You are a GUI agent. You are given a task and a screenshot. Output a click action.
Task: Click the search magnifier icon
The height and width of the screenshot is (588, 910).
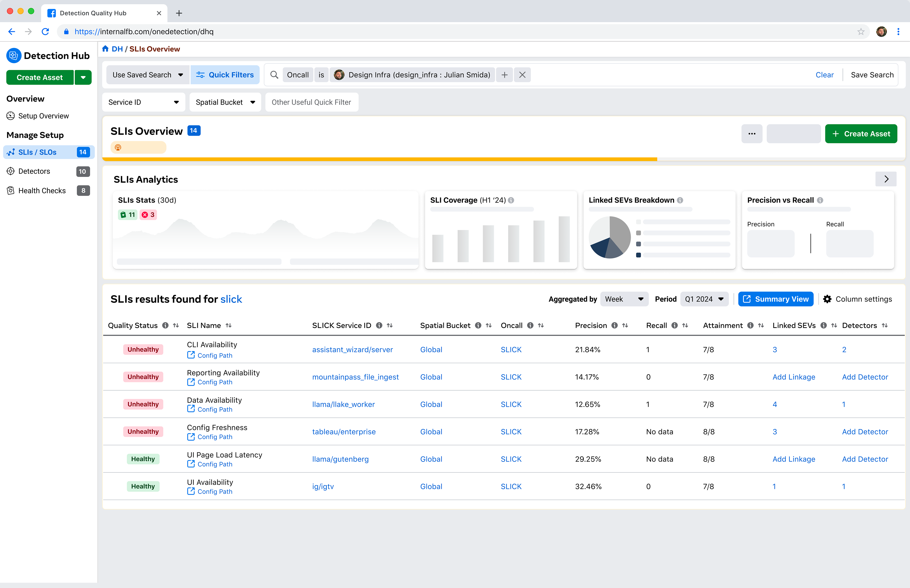pyautogui.click(x=274, y=75)
